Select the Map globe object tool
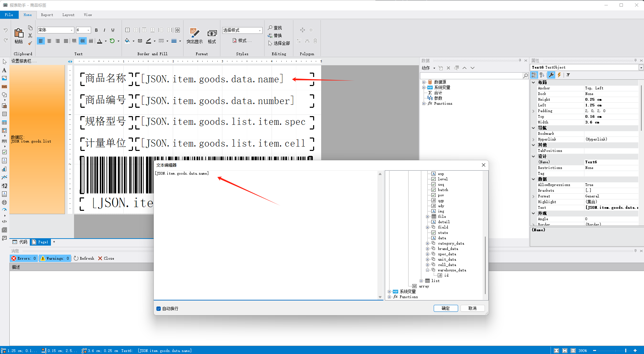The image size is (644, 354). (x=4, y=202)
